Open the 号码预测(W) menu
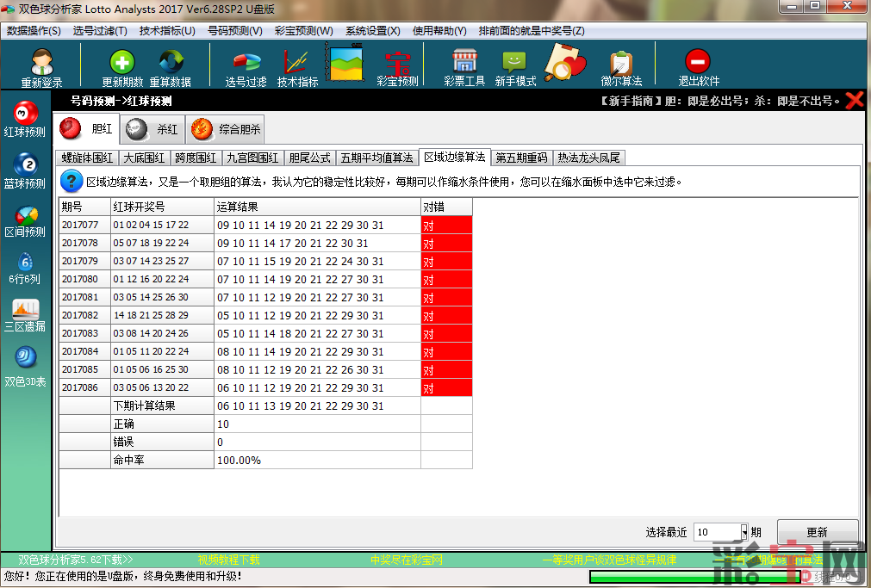 coord(234,31)
